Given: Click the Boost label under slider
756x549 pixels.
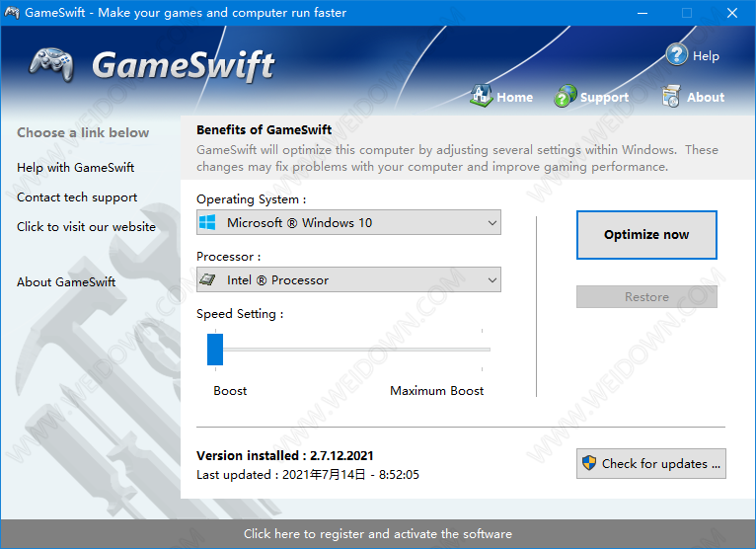Looking at the screenshot, I should [230, 391].
